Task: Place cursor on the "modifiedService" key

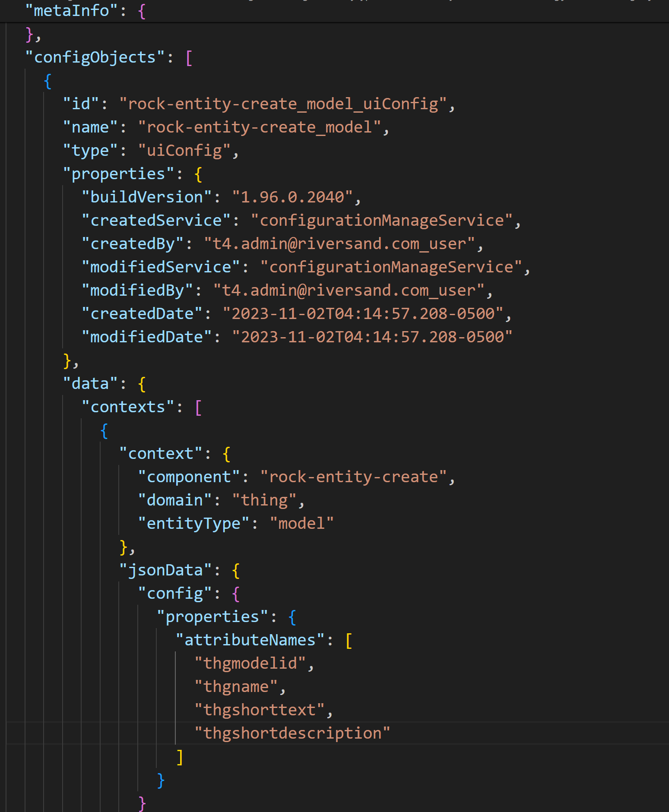Action: [160, 267]
